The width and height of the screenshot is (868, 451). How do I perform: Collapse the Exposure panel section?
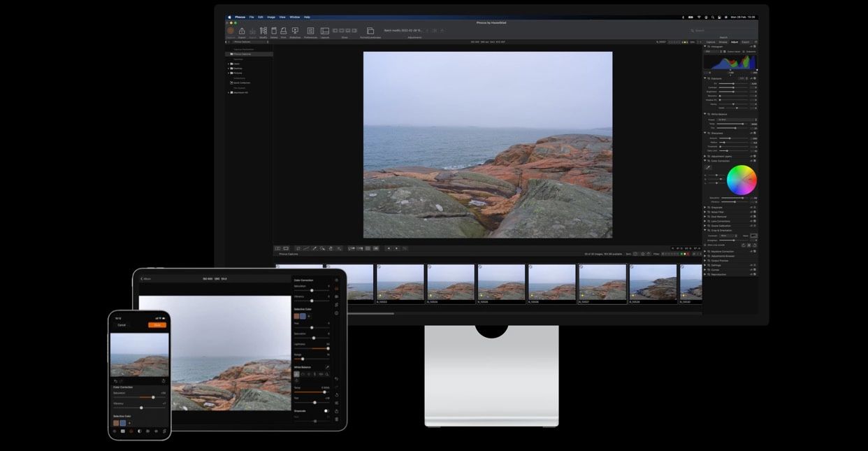pyautogui.click(x=705, y=78)
